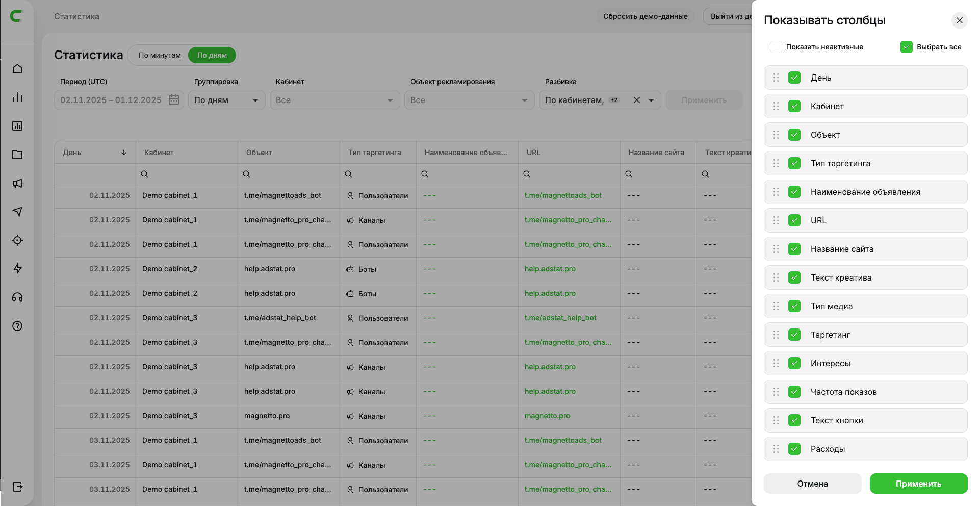Viewport: 980px width, 506px height.
Task: Open the headset support icon
Action: (x=17, y=297)
